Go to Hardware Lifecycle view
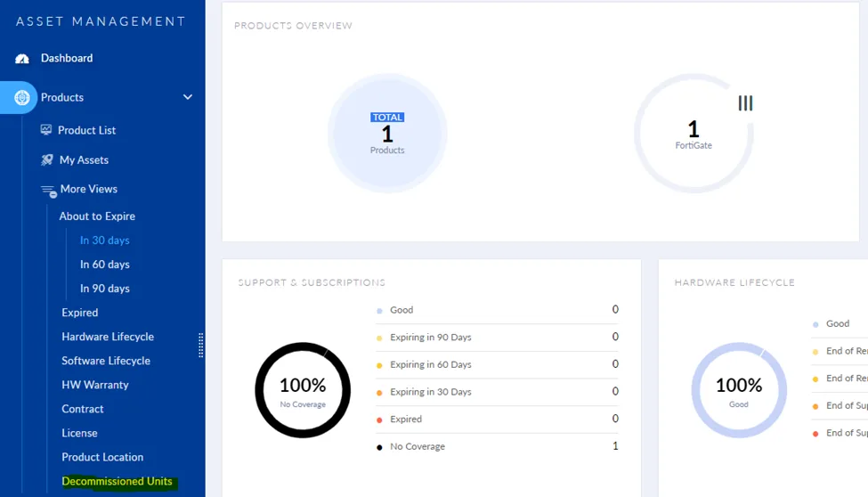The height and width of the screenshot is (497, 868). pos(108,337)
